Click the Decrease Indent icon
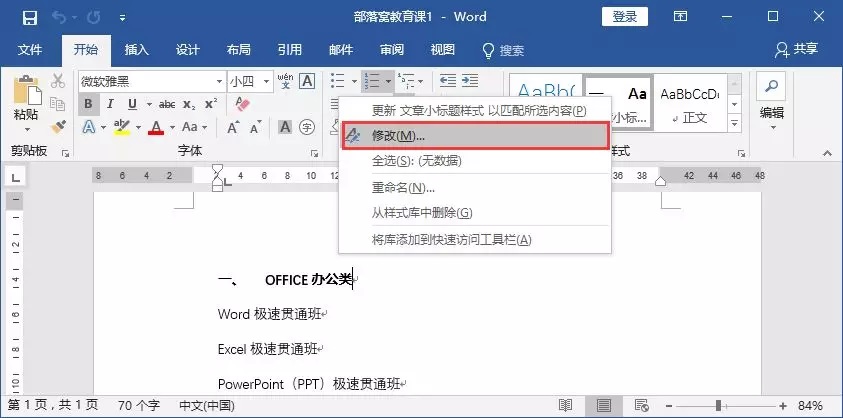 click(x=447, y=81)
